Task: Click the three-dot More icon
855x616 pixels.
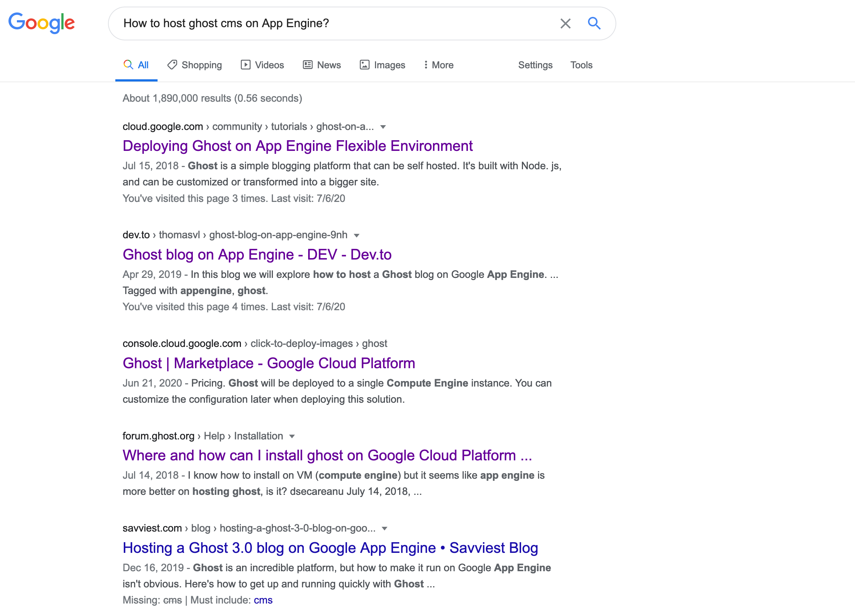Action: pyautogui.click(x=426, y=65)
